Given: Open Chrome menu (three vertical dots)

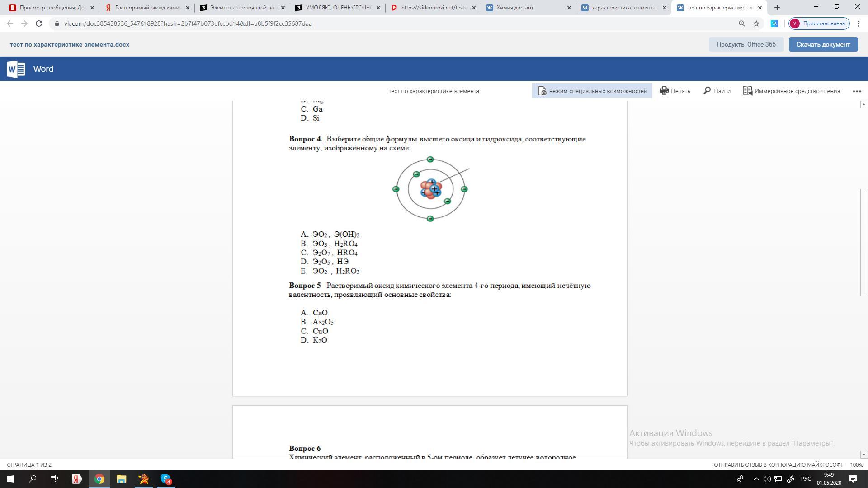Looking at the screenshot, I should 858,23.
